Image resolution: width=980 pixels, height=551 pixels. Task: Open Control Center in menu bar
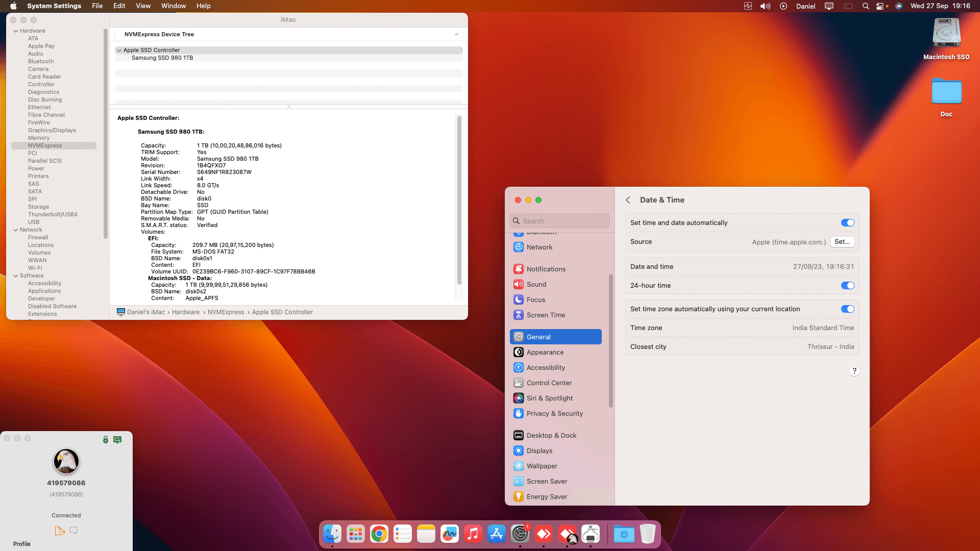pos(880,6)
